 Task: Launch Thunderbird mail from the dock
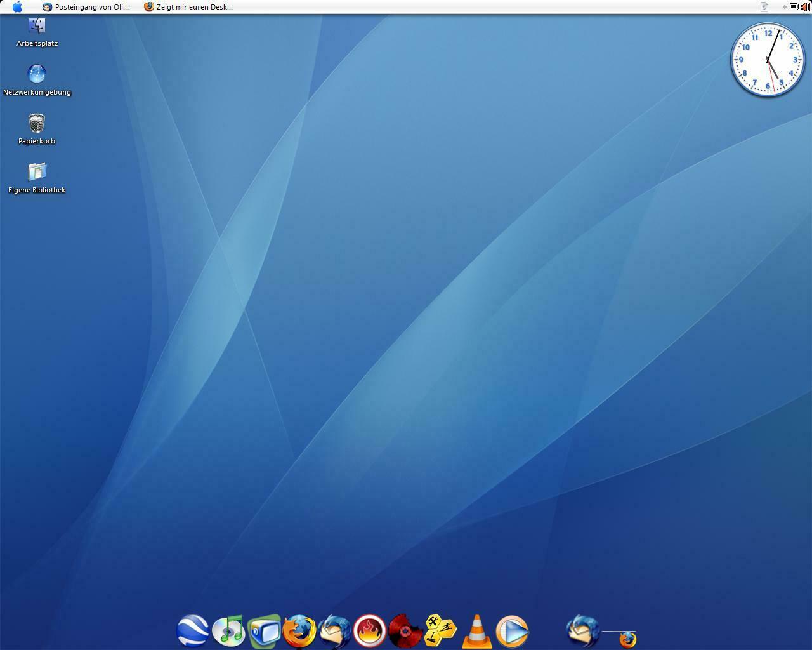point(335,631)
